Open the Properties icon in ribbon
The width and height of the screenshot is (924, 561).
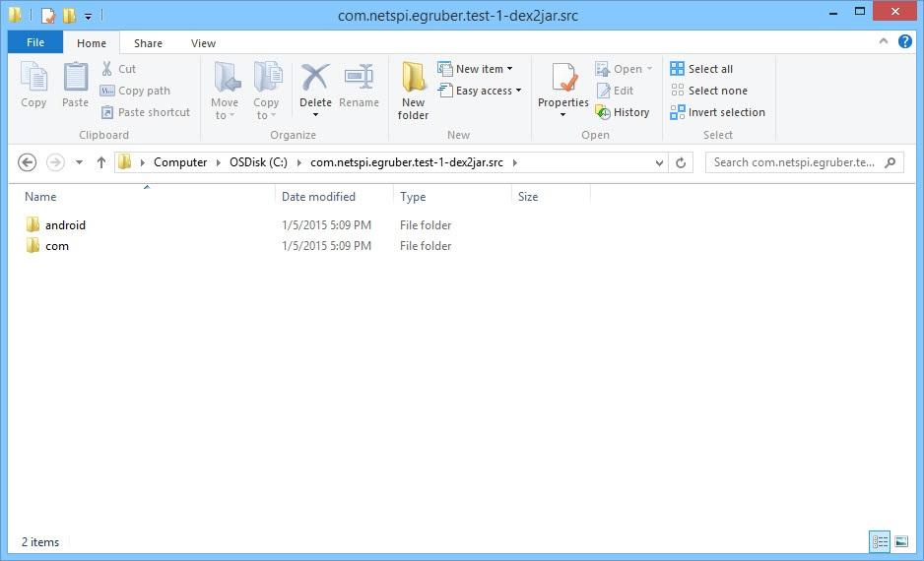tap(563, 79)
